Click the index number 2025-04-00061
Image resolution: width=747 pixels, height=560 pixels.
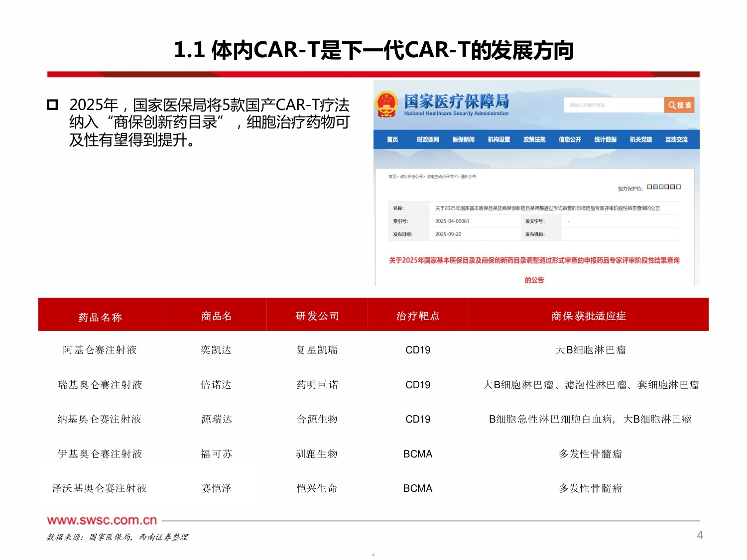click(452, 221)
